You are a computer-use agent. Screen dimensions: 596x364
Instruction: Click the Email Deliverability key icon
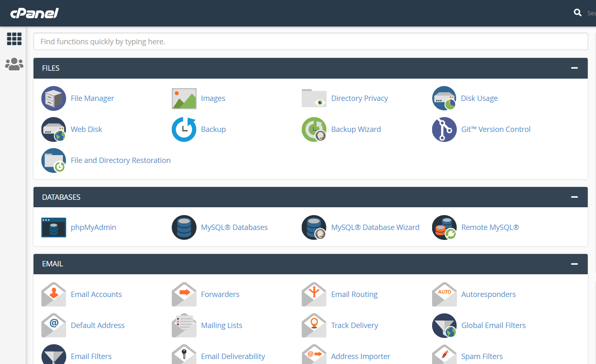(x=184, y=354)
